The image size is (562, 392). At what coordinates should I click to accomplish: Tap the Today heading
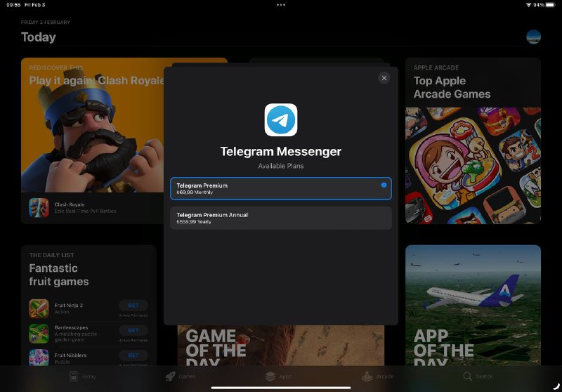pos(39,37)
